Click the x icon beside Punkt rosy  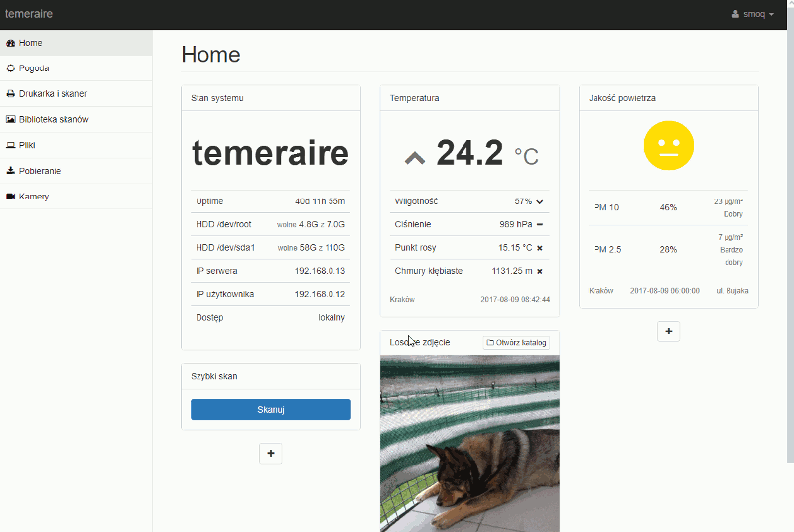540,247
